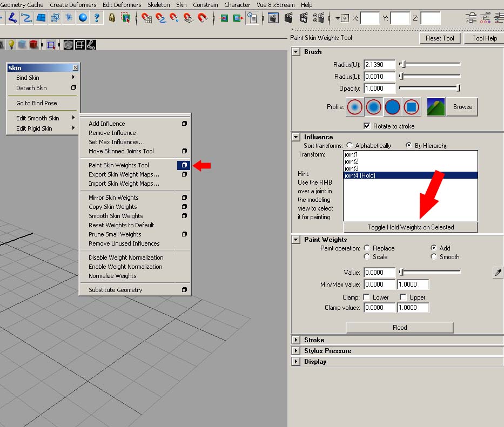Viewport: 504px width, 427px height.
Task: Click the eyedropper pick value icon
Action: [498, 273]
